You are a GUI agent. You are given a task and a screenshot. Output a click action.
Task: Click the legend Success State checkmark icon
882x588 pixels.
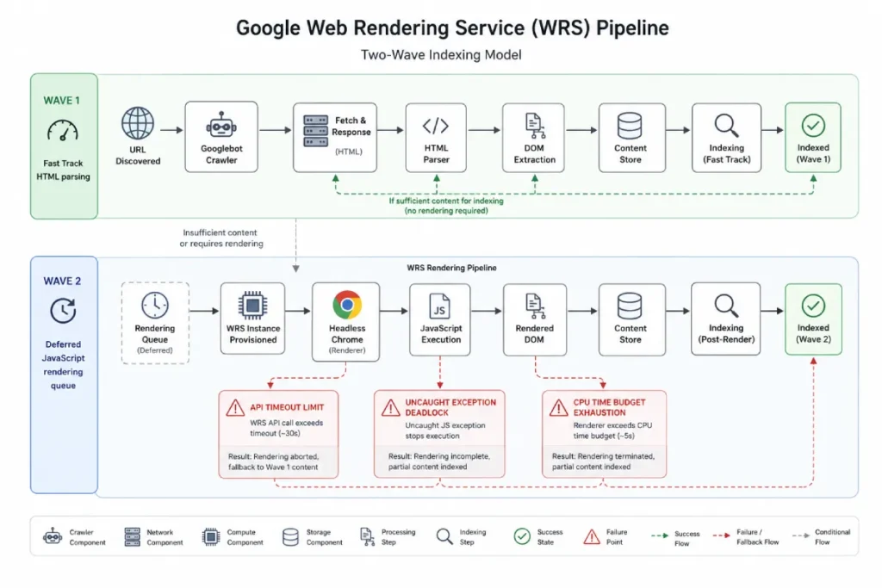(x=522, y=536)
